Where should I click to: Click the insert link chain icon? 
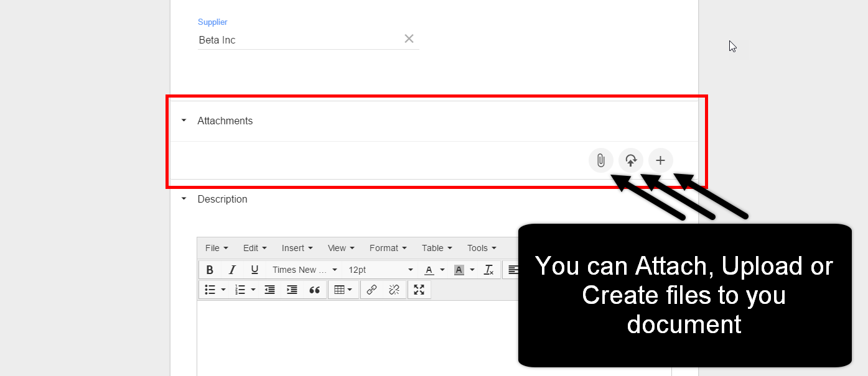[x=371, y=290]
